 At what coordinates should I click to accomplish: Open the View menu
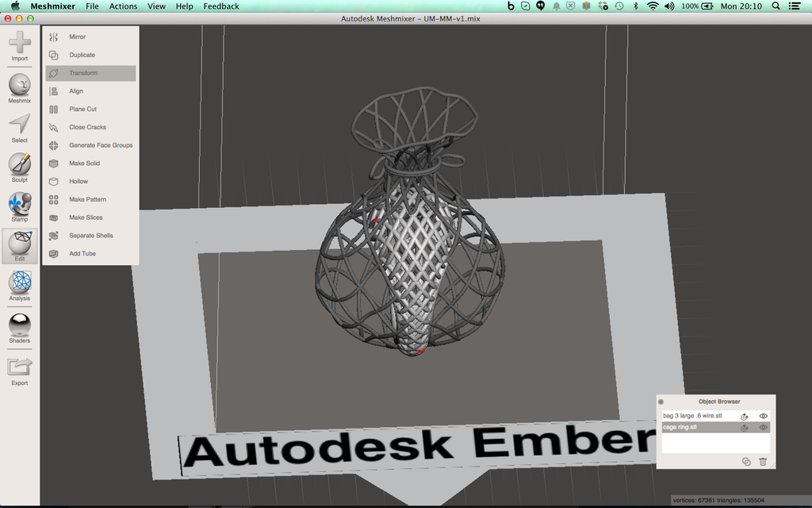coord(156,6)
